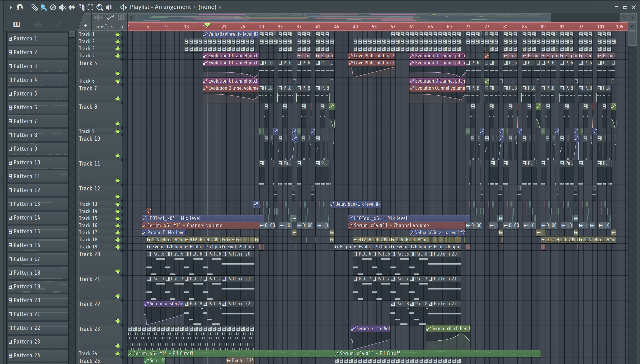Image resolution: width=640 pixels, height=364 pixels.
Task: Select the Slip tool
Action: click(72, 7)
